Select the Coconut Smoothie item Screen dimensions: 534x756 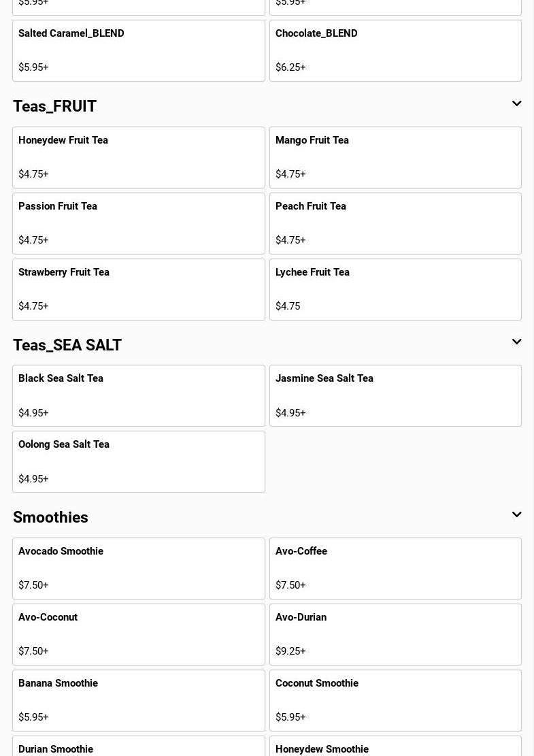pyautogui.click(x=395, y=700)
